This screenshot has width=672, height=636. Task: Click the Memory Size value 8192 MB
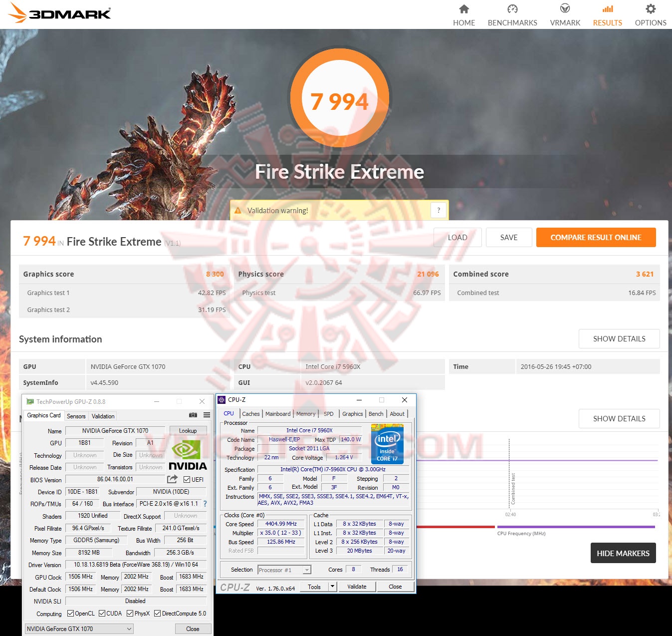(x=89, y=553)
